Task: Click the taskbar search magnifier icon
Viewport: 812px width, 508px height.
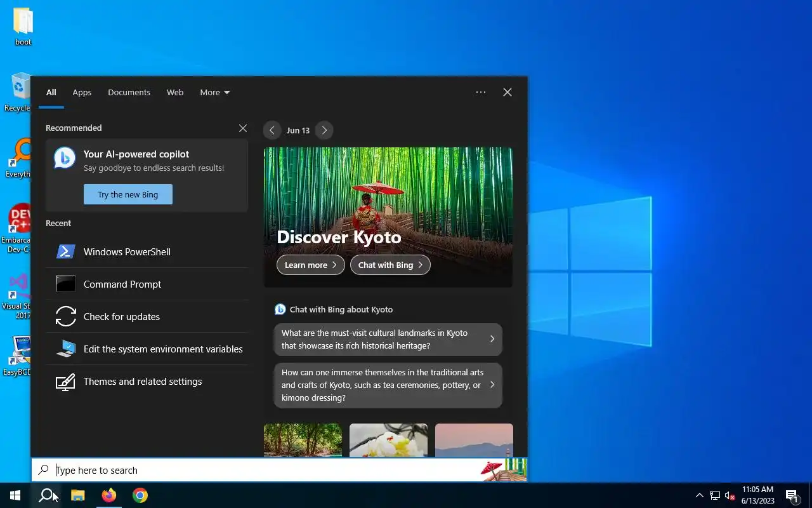Action: click(x=46, y=495)
